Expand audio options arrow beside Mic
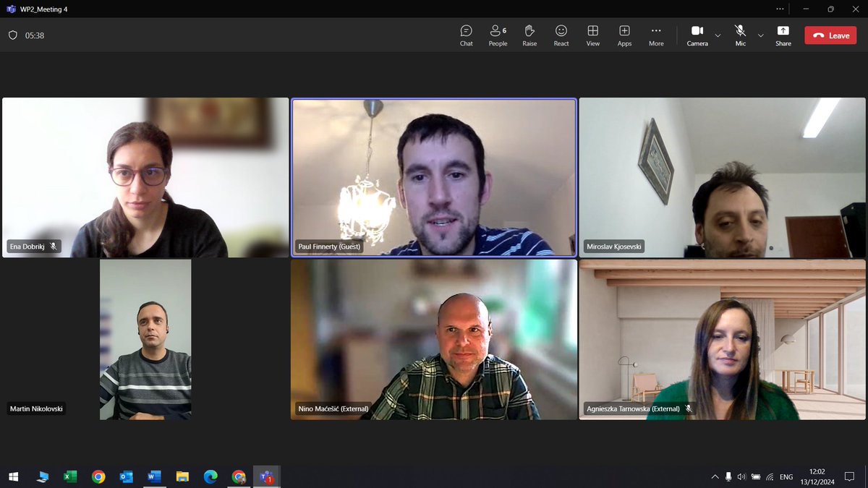The image size is (868, 488). 760,35
